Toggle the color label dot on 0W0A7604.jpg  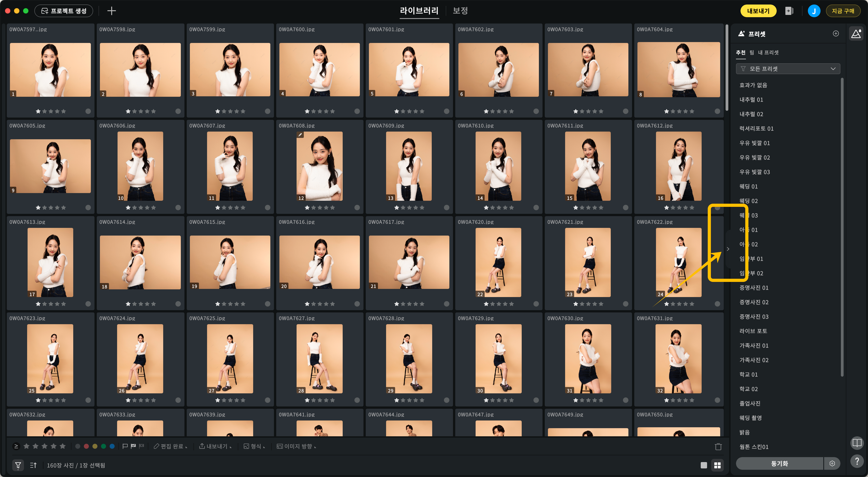(x=717, y=111)
